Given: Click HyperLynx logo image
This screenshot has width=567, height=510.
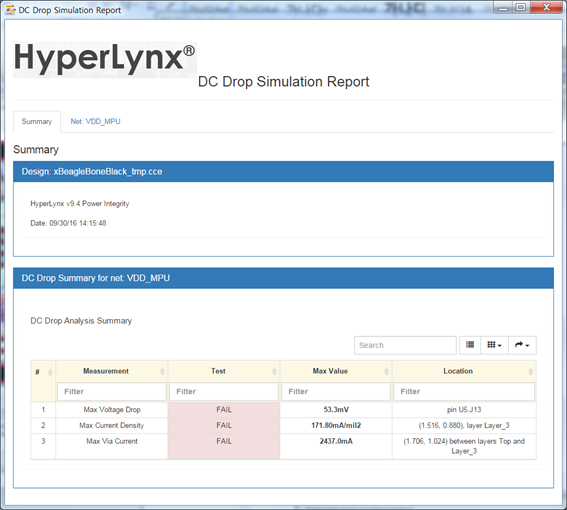Looking at the screenshot, I should 105,60.
